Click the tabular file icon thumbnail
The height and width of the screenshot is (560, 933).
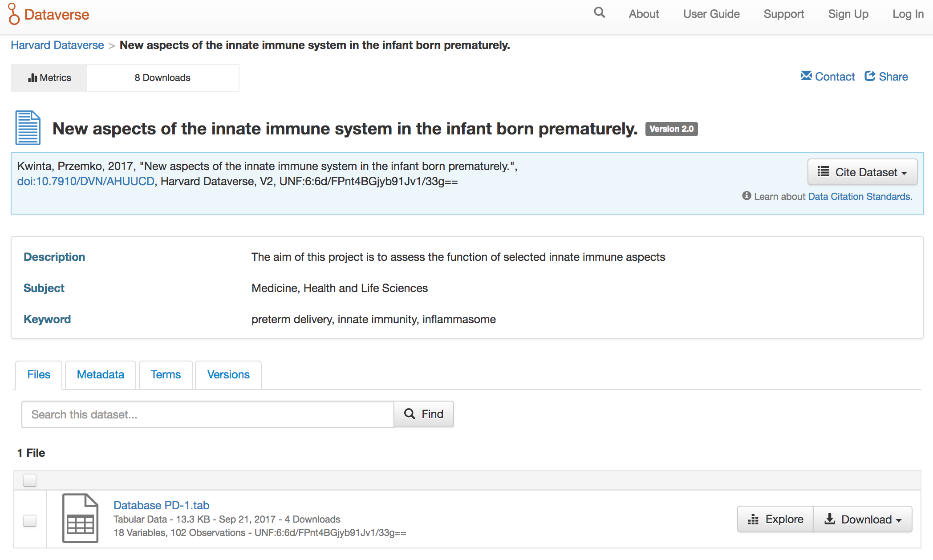click(x=80, y=518)
